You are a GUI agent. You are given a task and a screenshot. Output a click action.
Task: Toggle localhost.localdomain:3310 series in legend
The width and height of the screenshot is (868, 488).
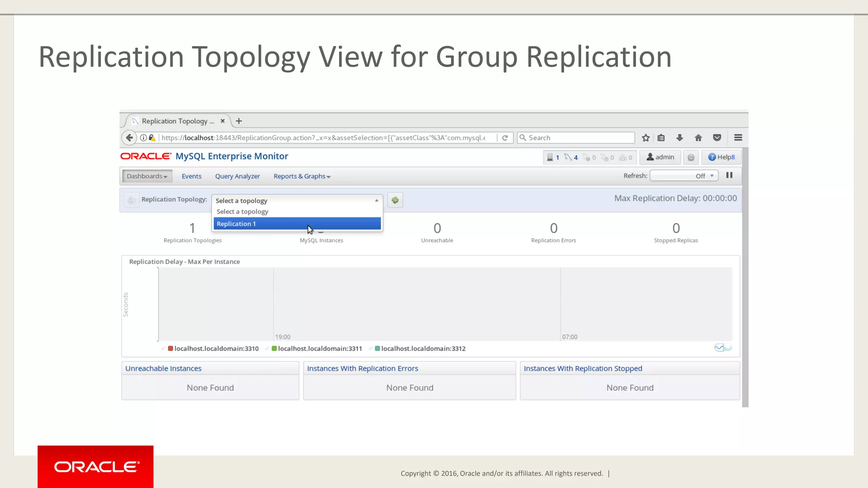click(212, 349)
